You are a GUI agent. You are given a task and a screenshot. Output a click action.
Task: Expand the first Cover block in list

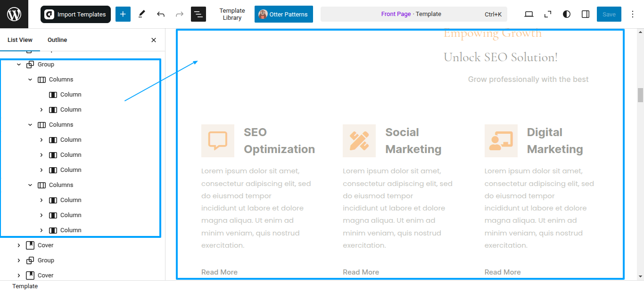pos(19,245)
